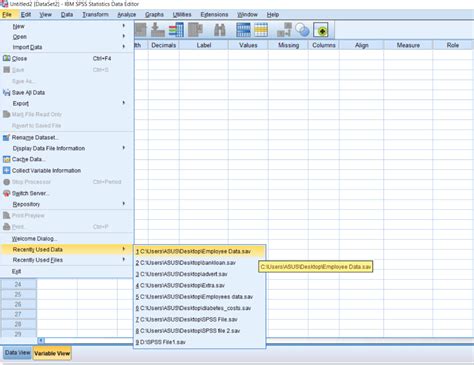Screen dimensions: 474x365
Task: Open the Utilities menu
Action: click(182, 14)
